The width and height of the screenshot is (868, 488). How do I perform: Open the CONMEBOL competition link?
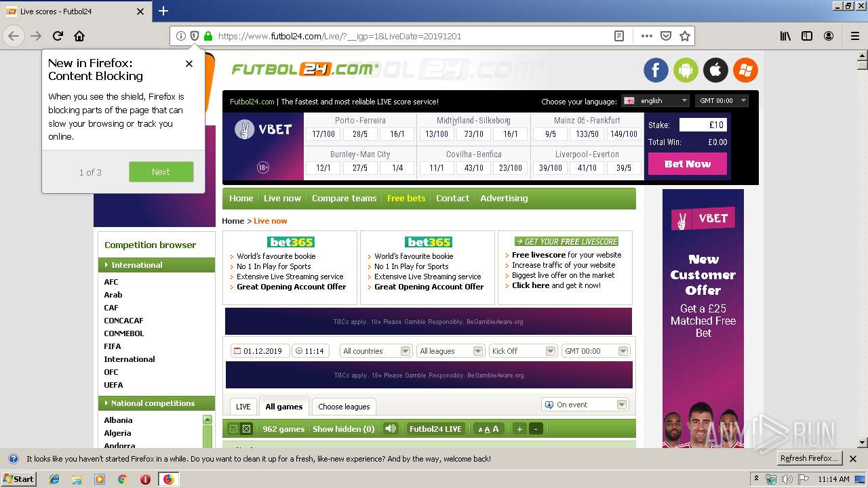coord(123,333)
